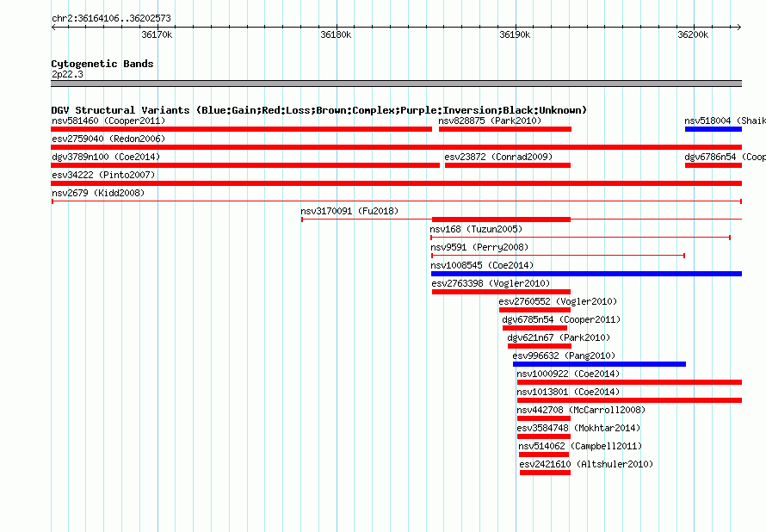
Task: Select the red bar under esv23872
Action: click(508, 165)
